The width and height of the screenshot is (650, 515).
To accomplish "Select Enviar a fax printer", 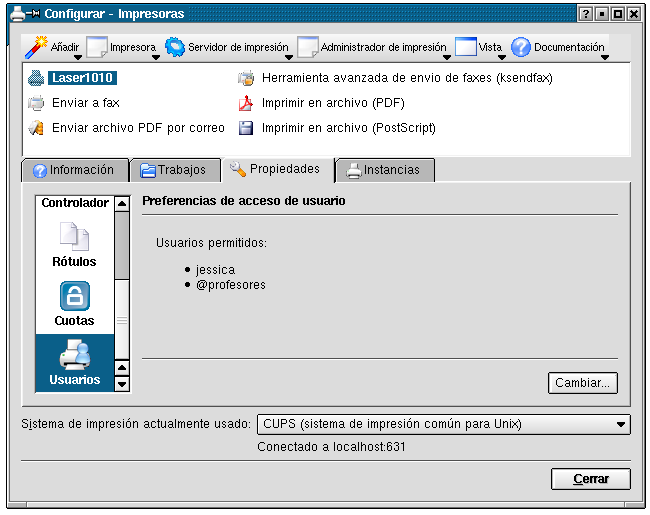I will coord(86,102).
